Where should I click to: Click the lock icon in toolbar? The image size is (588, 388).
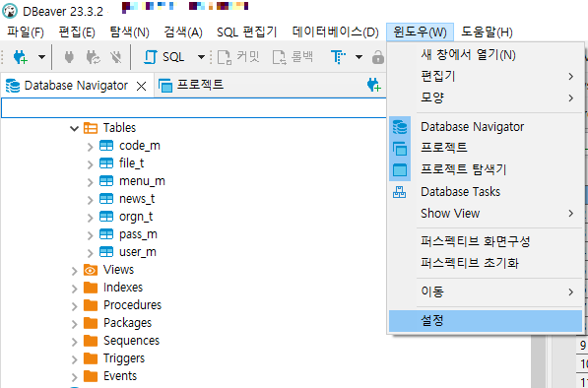pyautogui.click(x=377, y=57)
